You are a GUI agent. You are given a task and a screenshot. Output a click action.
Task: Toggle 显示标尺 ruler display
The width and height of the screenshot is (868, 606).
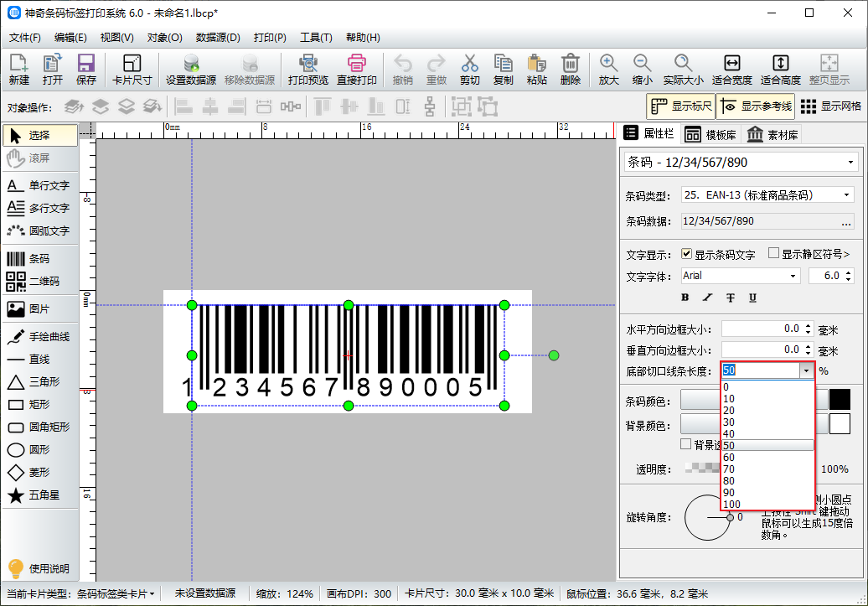[x=681, y=106]
